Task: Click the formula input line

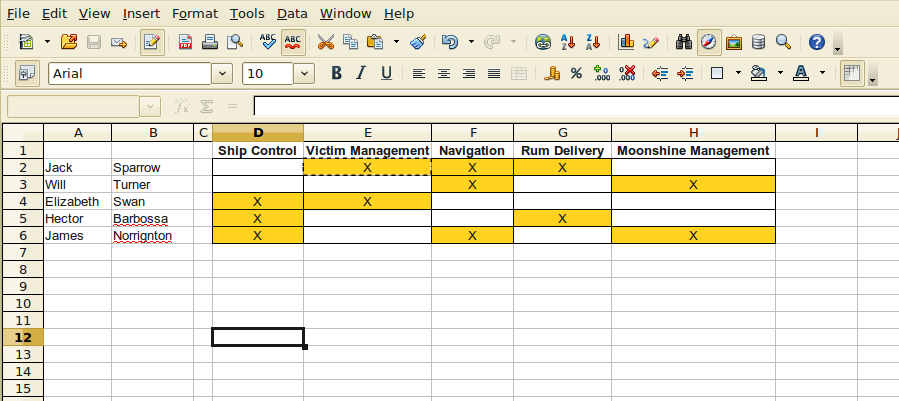Action: tap(576, 106)
